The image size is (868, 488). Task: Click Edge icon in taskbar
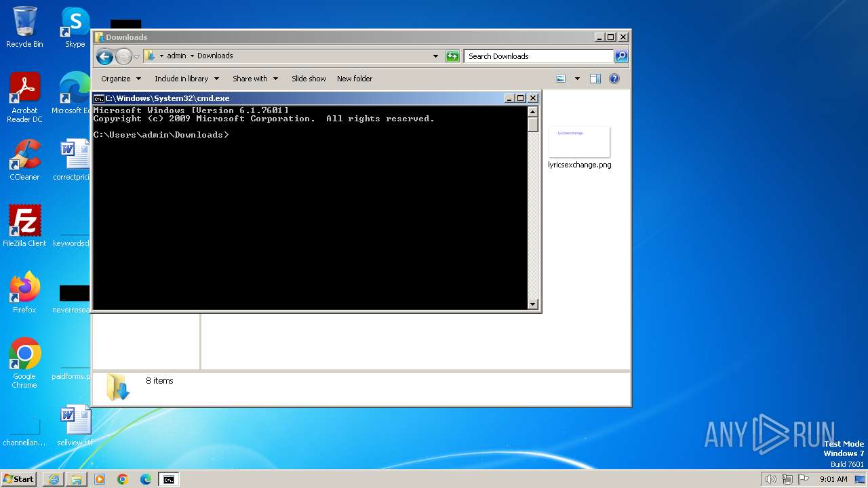(x=146, y=479)
